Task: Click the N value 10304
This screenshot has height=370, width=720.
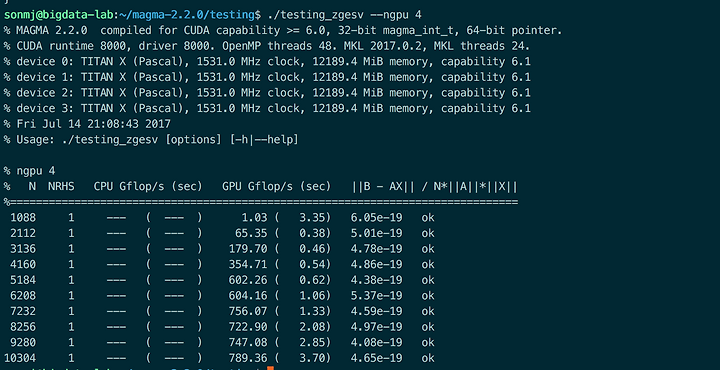Action: [x=20, y=358]
